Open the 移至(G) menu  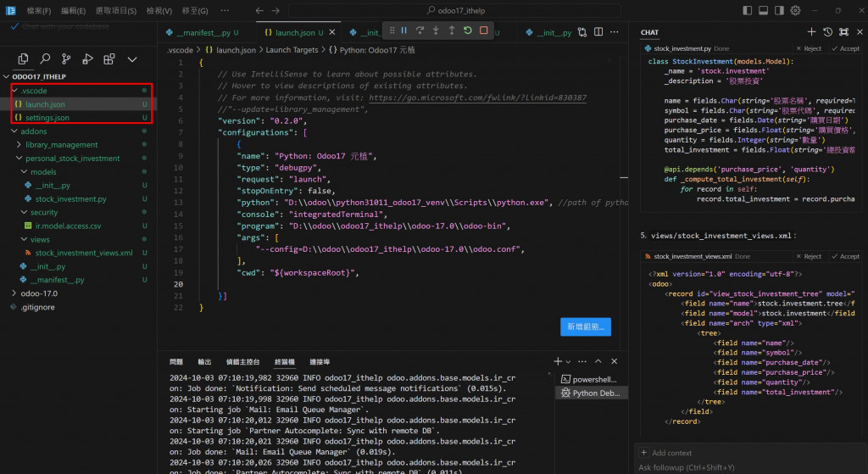(x=195, y=10)
